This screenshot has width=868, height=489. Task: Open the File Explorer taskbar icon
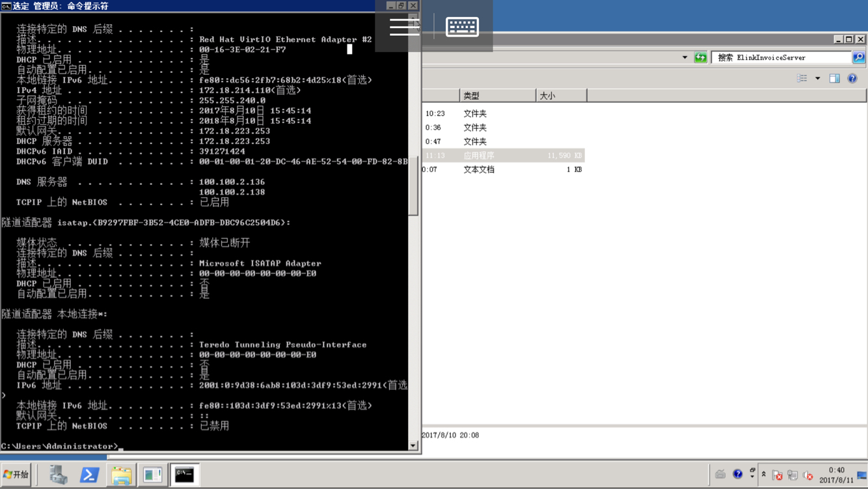point(121,475)
